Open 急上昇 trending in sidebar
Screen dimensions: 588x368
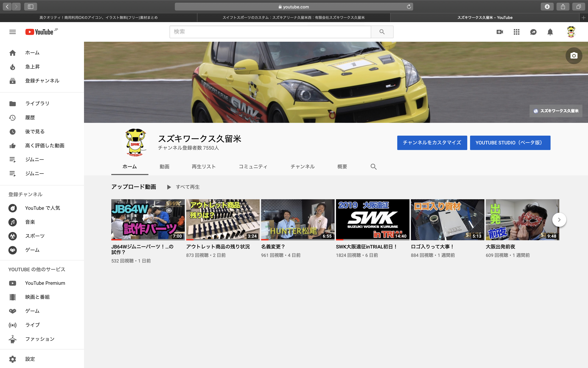point(42,67)
